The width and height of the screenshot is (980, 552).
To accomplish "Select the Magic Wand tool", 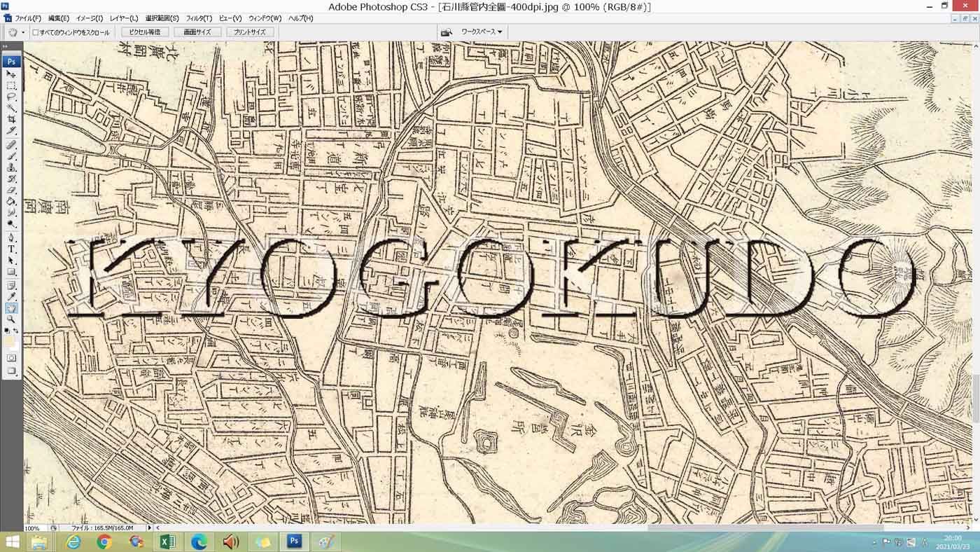I will 11,108.
